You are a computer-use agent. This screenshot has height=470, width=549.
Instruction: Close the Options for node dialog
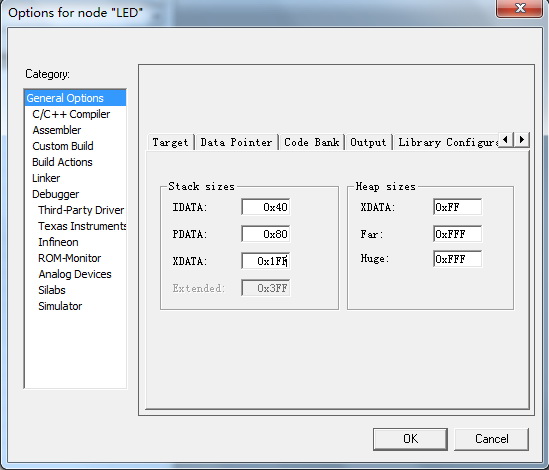[520, 8]
